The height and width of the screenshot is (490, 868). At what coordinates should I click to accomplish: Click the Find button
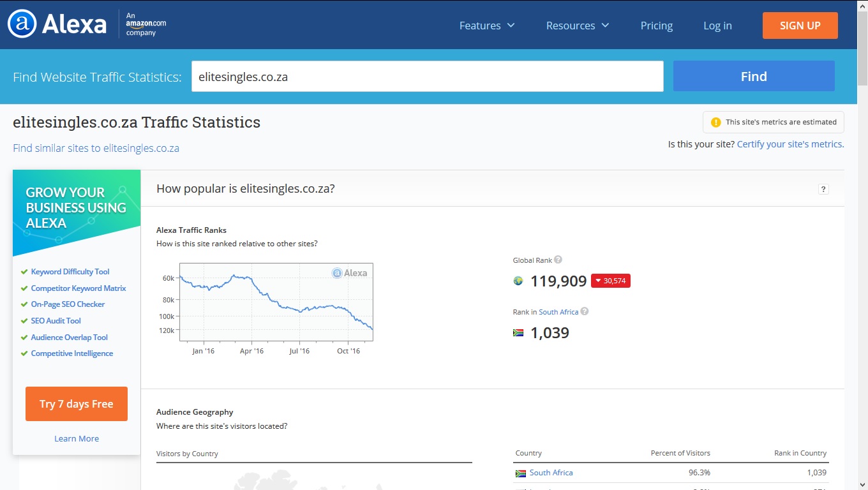point(754,76)
